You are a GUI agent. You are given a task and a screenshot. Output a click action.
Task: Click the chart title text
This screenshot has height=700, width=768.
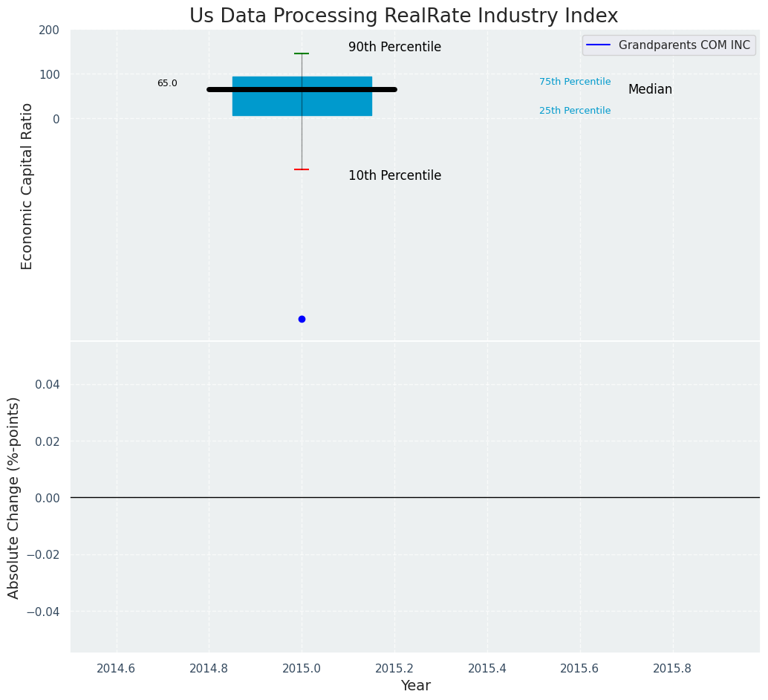click(403, 16)
